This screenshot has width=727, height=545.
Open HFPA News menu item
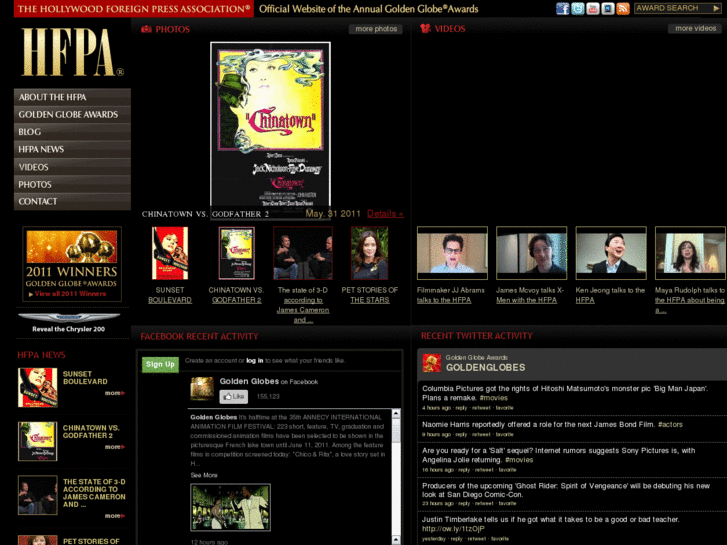click(x=72, y=149)
